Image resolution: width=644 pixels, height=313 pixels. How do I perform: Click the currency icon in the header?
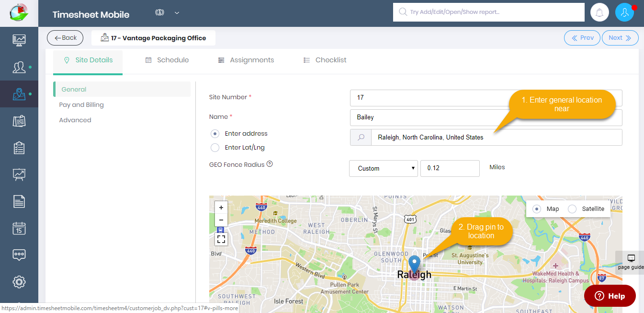pyautogui.click(x=160, y=13)
